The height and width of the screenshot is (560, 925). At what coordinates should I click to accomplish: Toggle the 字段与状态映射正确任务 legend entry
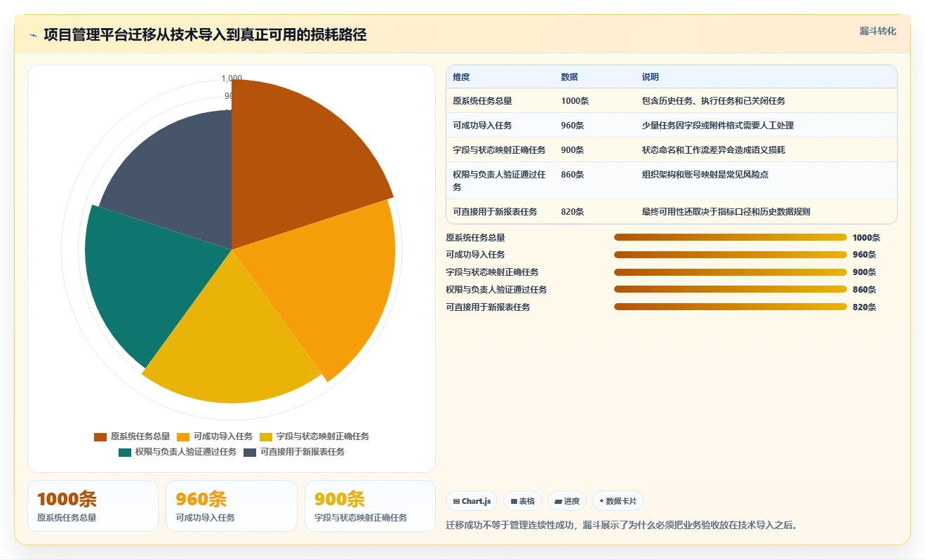pyautogui.click(x=314, y=436)
